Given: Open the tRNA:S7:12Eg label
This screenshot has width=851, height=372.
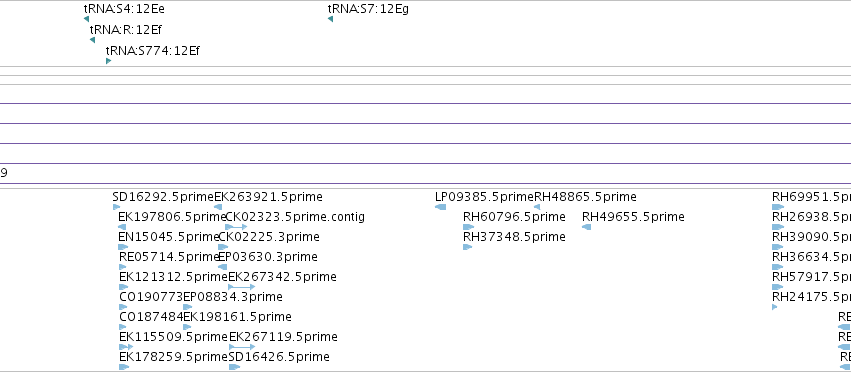Looking at the screenshot, I should click(368, 9).
